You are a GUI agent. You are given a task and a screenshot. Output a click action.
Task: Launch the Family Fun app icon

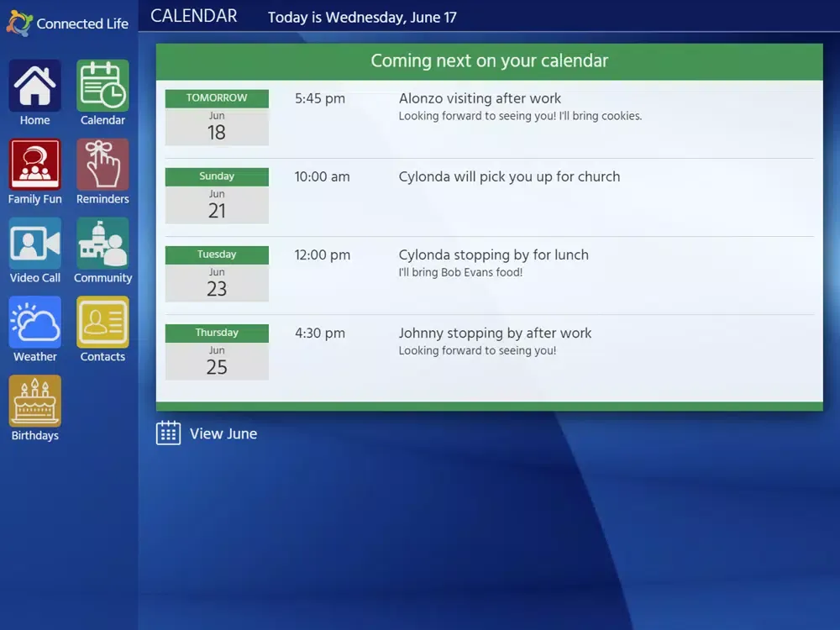pyautogui.click(x=34, y=165)
